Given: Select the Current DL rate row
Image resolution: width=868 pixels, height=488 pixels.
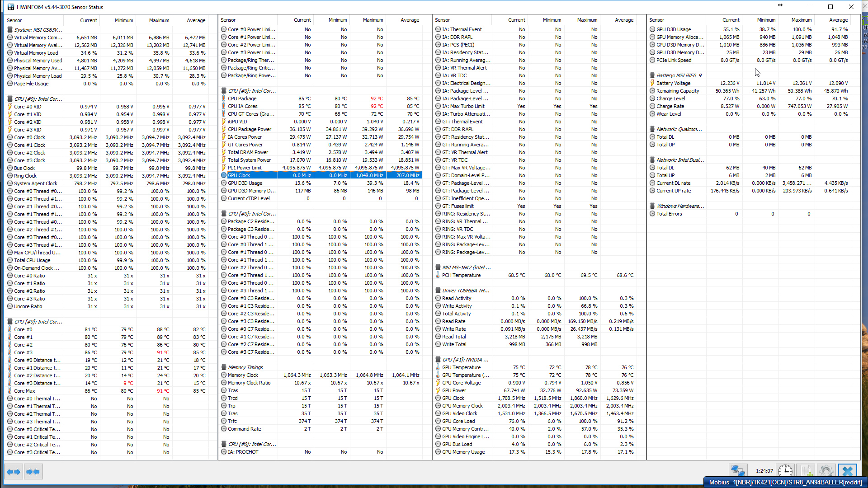Looking at the screenshot, I should [x=750, y=183].
